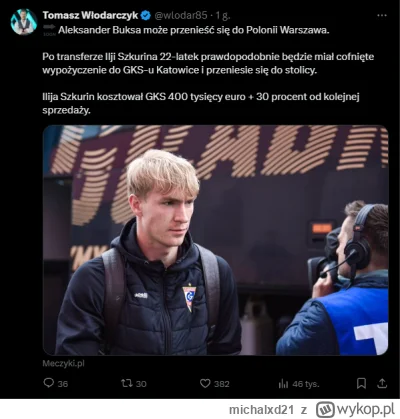Bookmark this tweet
400x419 pixels.
[361, 383]
